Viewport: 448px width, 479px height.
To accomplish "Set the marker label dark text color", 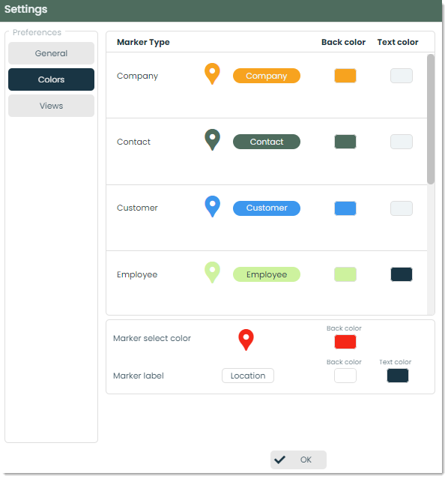I will 398,376.
